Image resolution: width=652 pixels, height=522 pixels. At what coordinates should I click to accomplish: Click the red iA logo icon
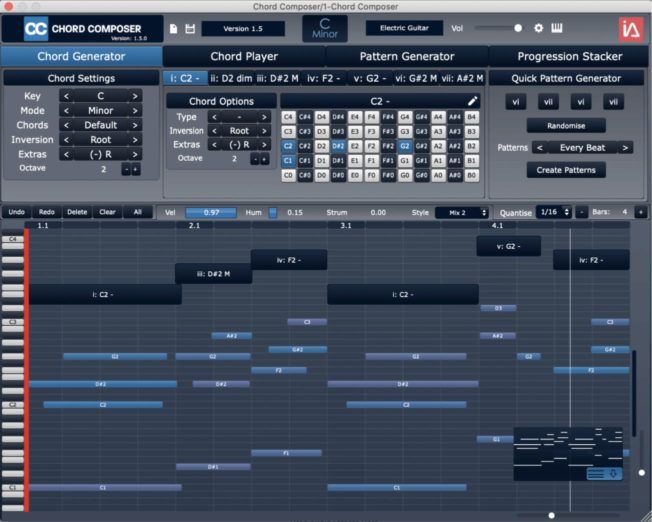(x=631, y=29)
